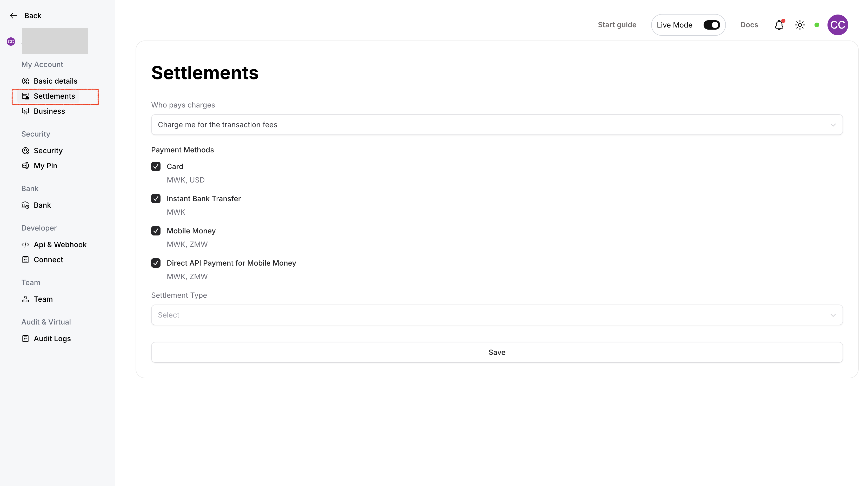Open the CC profile avatar menu

tap(837, 25)
